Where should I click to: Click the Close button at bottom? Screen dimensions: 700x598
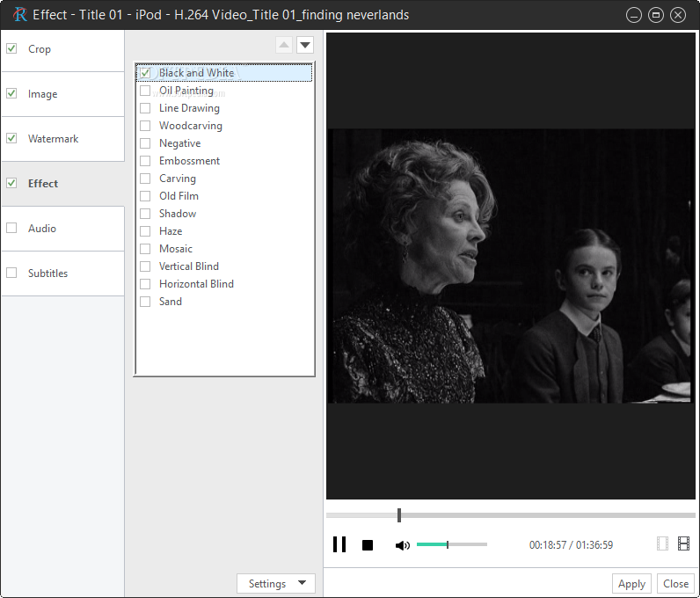pos(675,583)
